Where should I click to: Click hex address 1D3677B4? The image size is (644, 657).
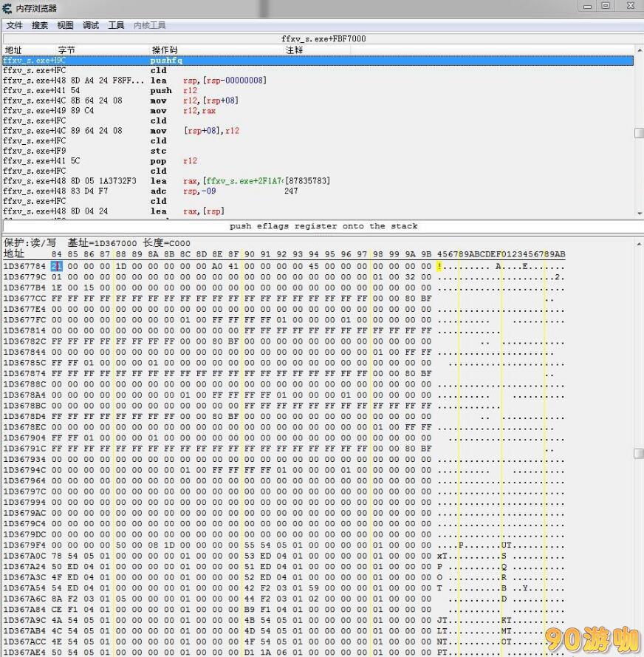[x=24, y=287]
